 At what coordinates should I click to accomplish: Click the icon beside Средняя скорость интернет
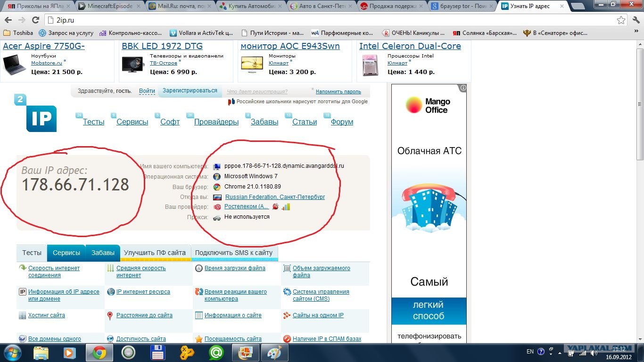click(x=110, y=268)
